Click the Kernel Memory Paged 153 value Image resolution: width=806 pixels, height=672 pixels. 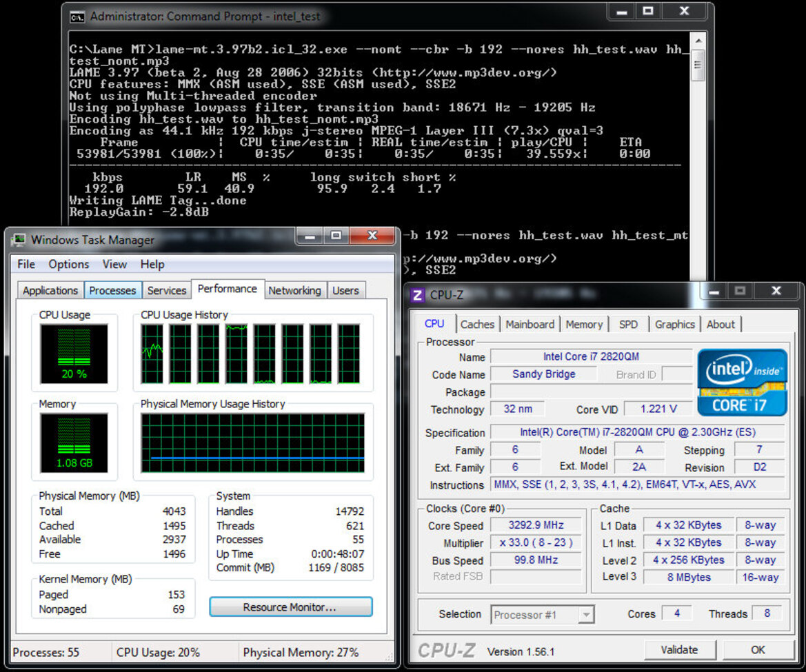point(177,594)
